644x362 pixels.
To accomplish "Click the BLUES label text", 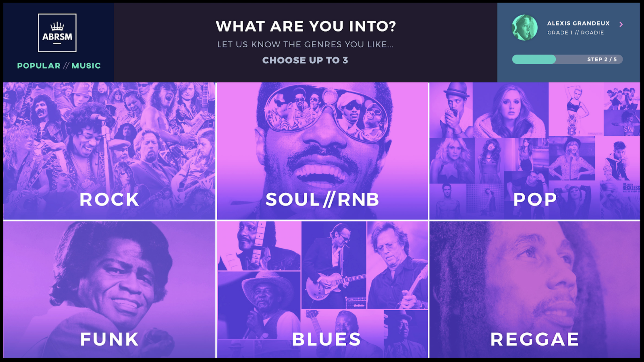I will 326,339.
